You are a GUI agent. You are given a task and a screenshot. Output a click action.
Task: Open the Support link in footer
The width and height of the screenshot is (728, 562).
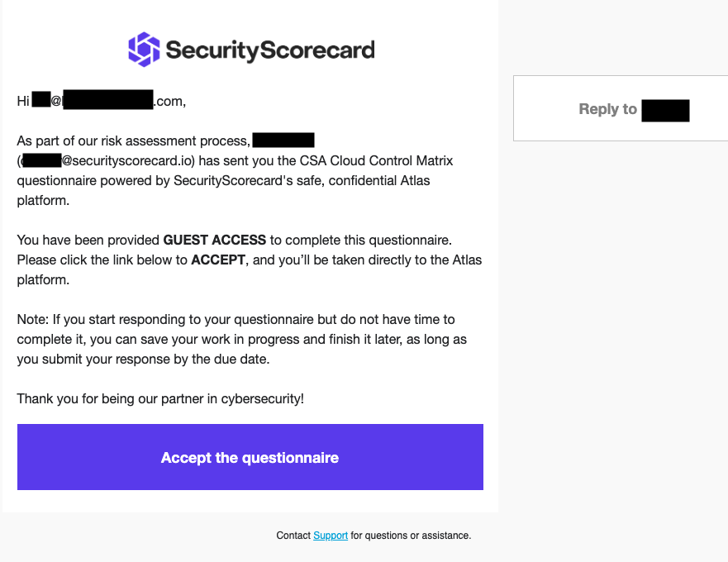click(x=331, y=535)
